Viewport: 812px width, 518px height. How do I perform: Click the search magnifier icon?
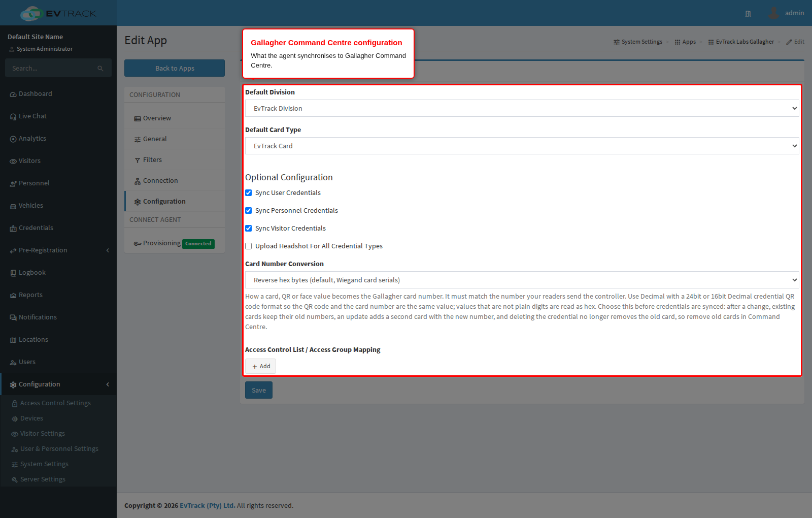pyautogui.click(x=100, y=69)
